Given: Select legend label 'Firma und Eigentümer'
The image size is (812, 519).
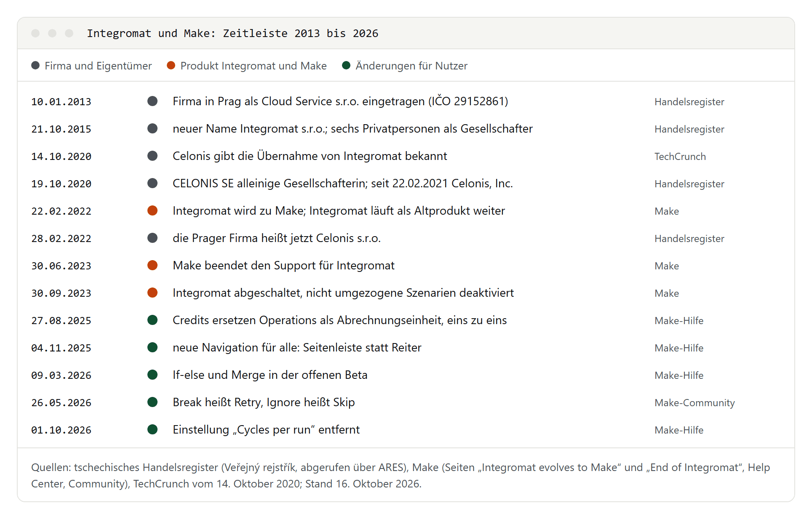Looking at the screenshot, I should pos(98,66).
